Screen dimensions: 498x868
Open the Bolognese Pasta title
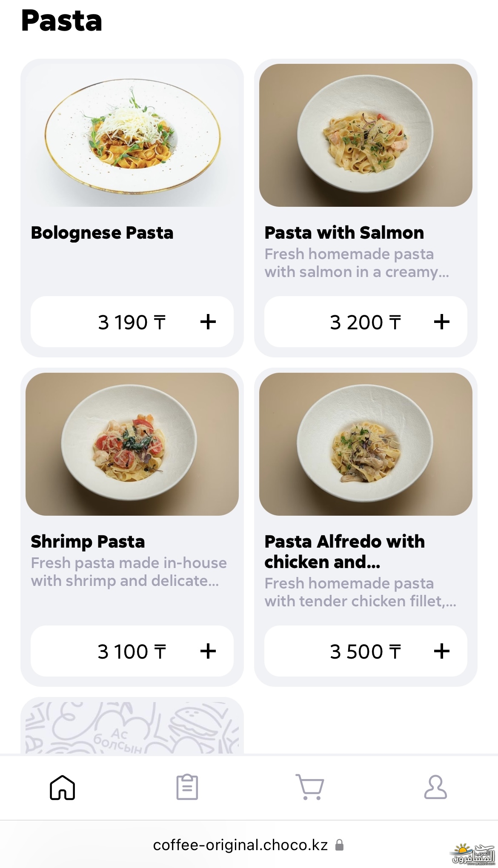point(102,233)
